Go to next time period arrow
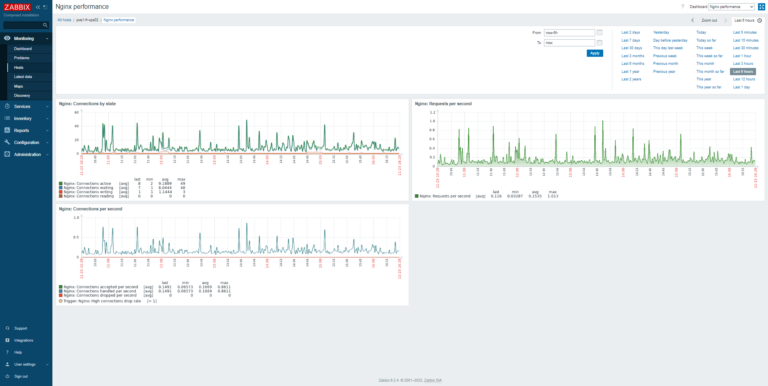This screenshot has height=386, width=768. 726,21
